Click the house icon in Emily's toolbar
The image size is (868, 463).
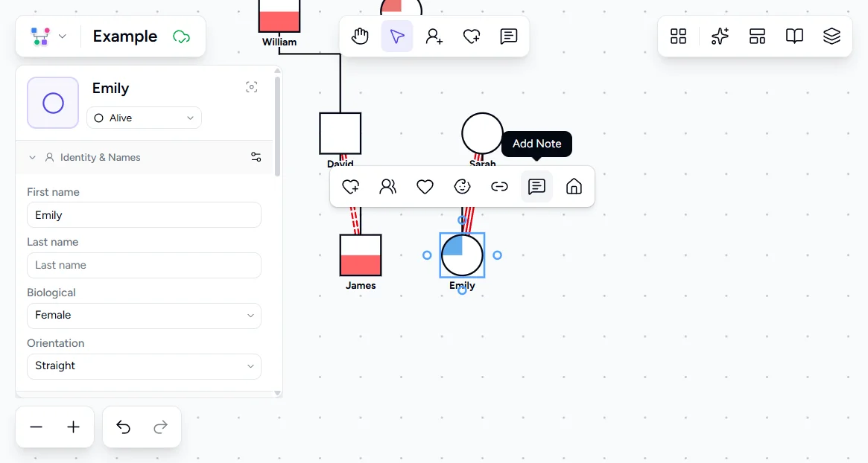coord(574,187)
